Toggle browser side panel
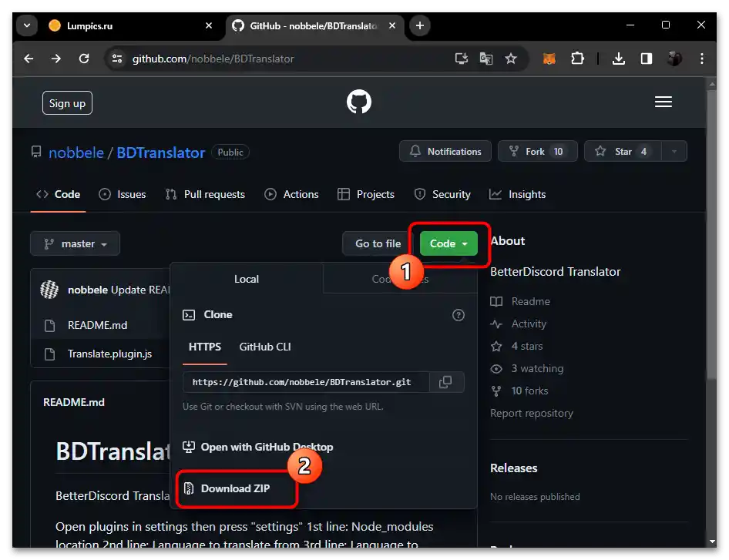Viewport: 729px width, 560px height. pos(647,59)
